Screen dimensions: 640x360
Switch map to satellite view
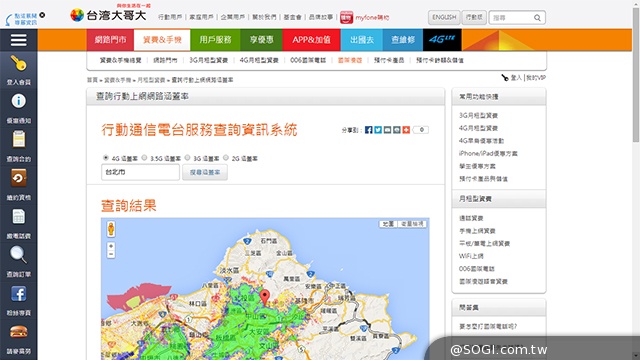click(x=412, y=224)
